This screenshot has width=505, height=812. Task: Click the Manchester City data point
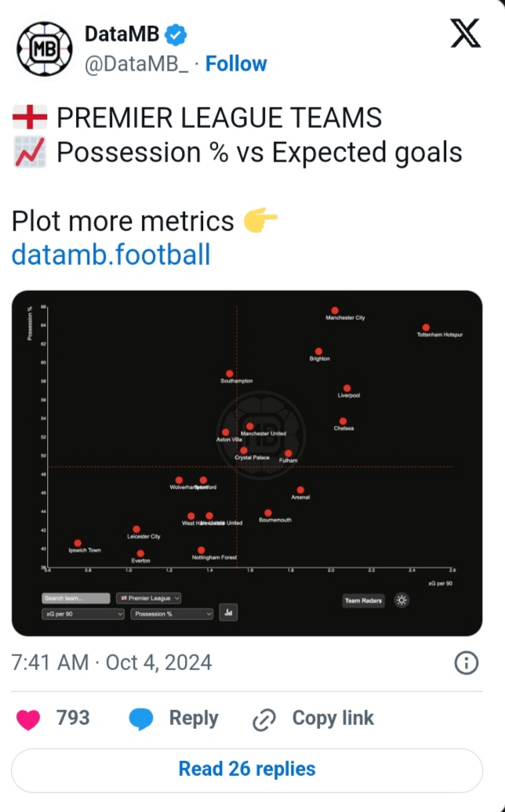click(335, 310)
